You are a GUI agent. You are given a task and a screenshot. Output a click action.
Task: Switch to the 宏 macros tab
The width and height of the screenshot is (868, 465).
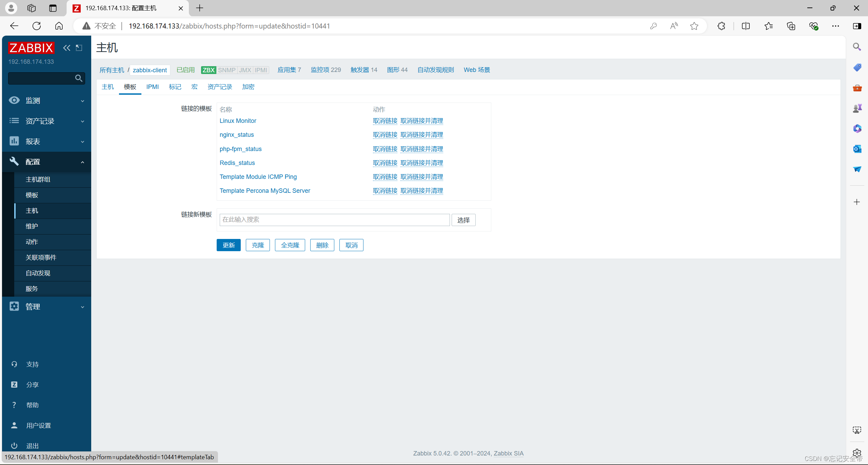(x=194, y=87)
